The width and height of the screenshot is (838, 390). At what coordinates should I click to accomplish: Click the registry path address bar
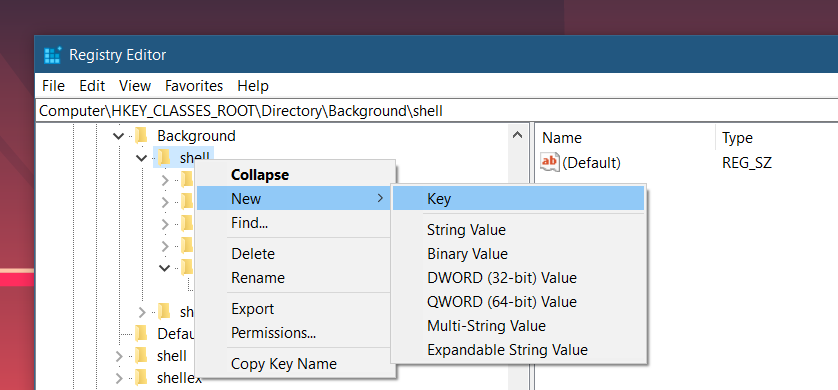[x=438, y=111]
